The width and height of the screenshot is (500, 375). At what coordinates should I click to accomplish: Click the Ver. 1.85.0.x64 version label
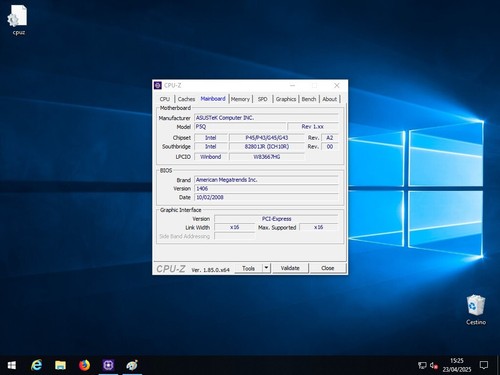[x=210, y=270]
